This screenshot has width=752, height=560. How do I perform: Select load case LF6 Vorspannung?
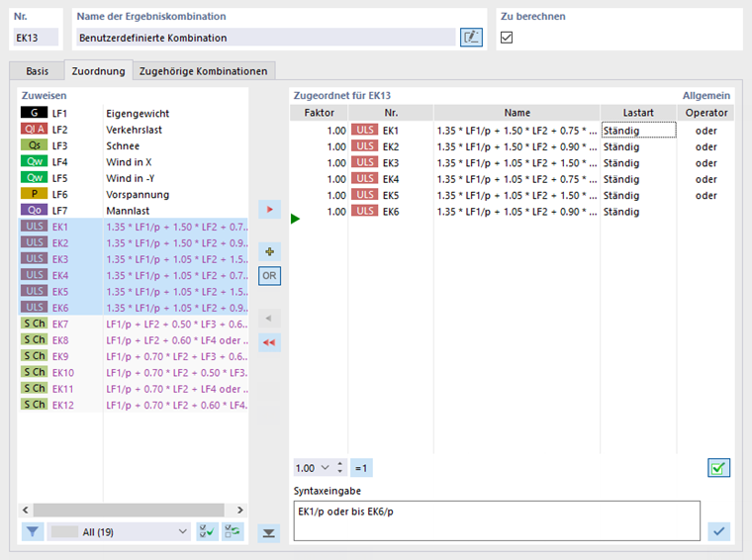tap(133, 194)
